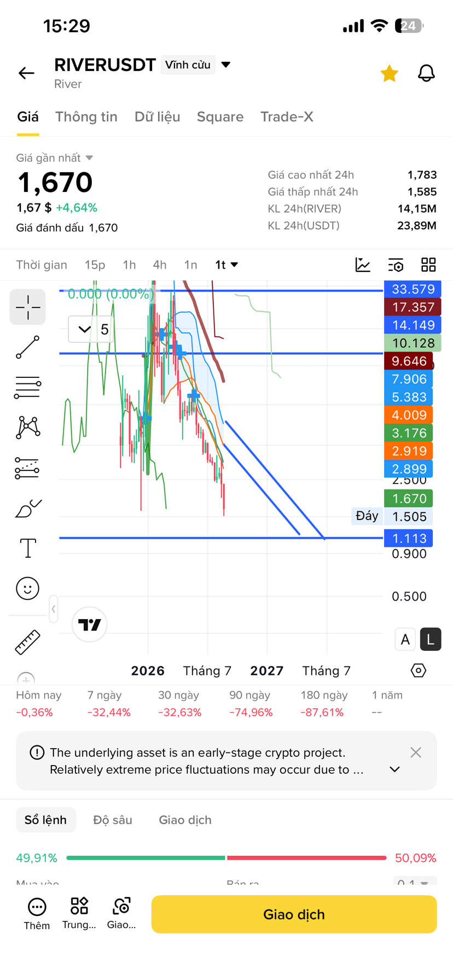Select the horizontal lines Fibonacci tool
453x980 pixels.
point(28,387)
